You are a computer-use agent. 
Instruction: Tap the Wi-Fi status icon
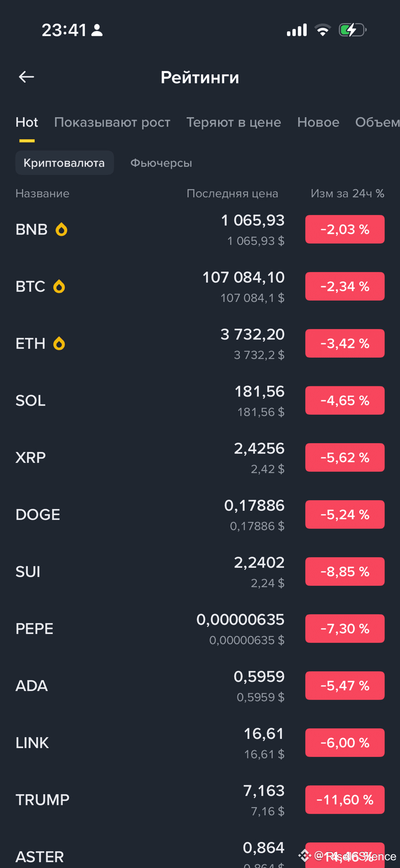[322, 30]
